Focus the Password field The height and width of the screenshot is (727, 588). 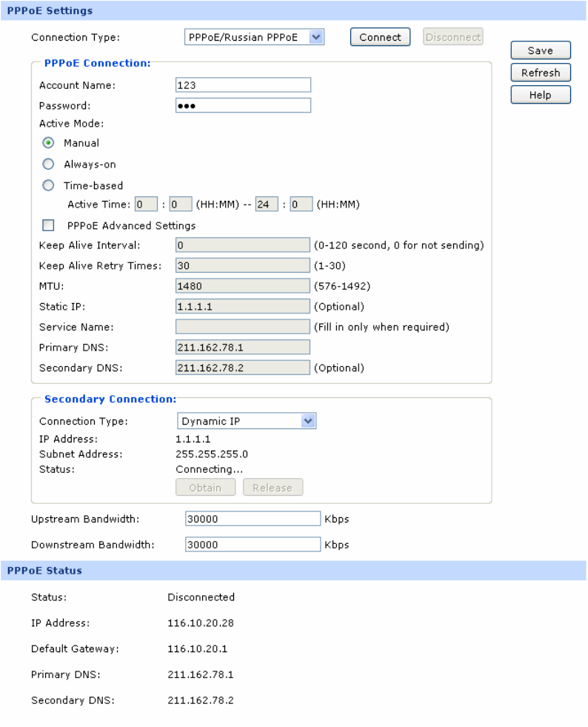point(243,105)
